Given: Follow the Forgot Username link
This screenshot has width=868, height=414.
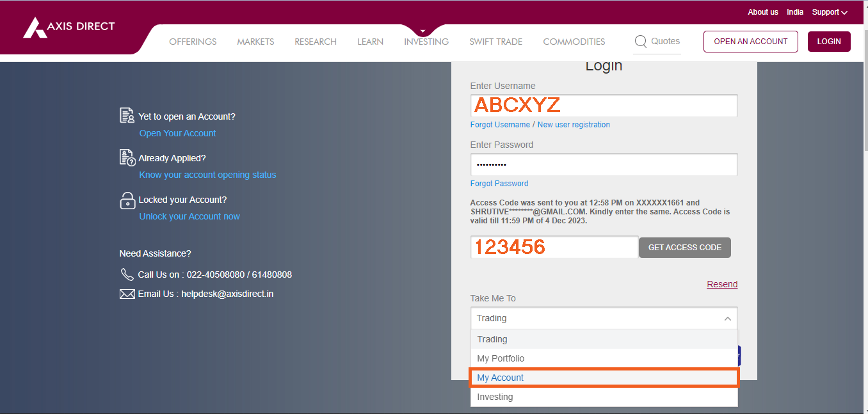Looking at the screenshot, I should [500, 125].
